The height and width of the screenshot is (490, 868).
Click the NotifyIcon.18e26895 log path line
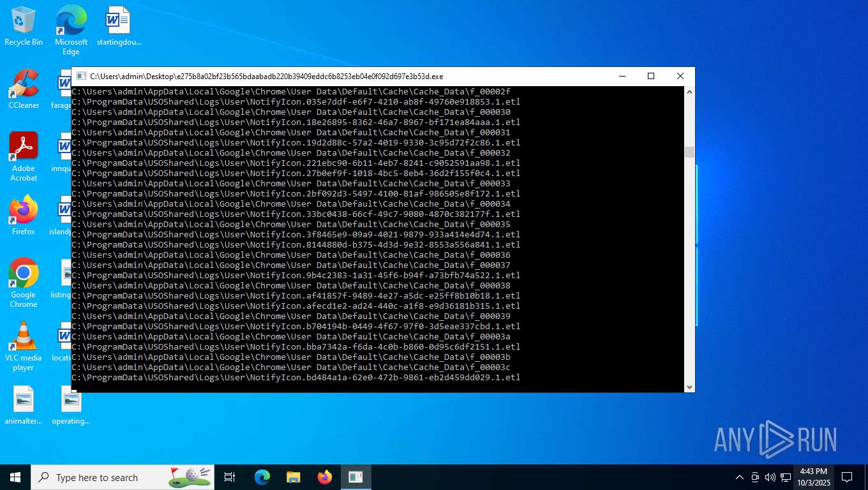tap(296, 122)
